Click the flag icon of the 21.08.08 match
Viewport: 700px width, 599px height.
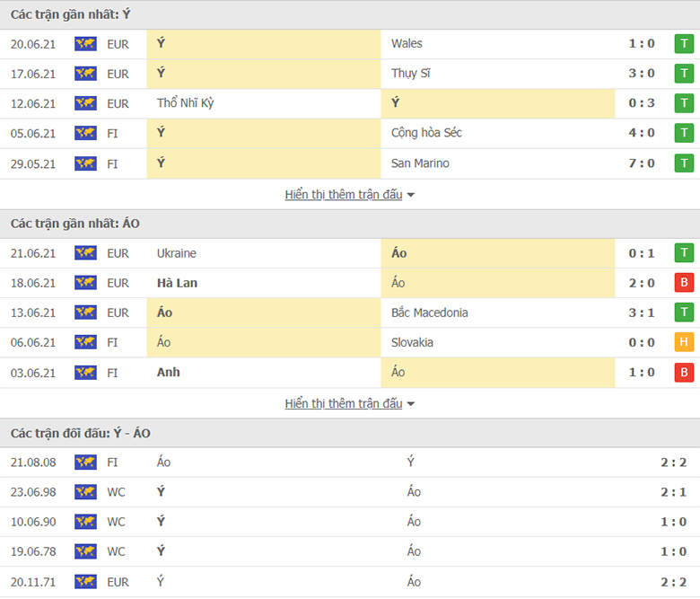click(85, 462)
